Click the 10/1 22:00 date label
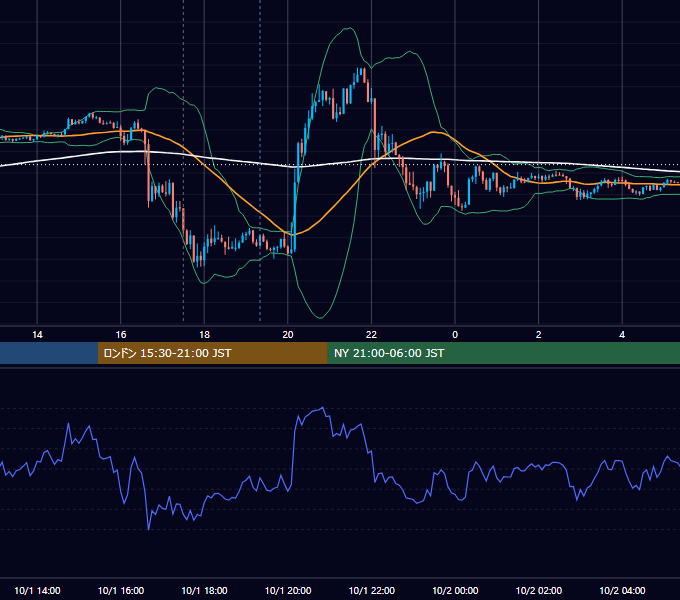Image resolution: width=680 pixels, height=600 pixels. pos(372,590)
